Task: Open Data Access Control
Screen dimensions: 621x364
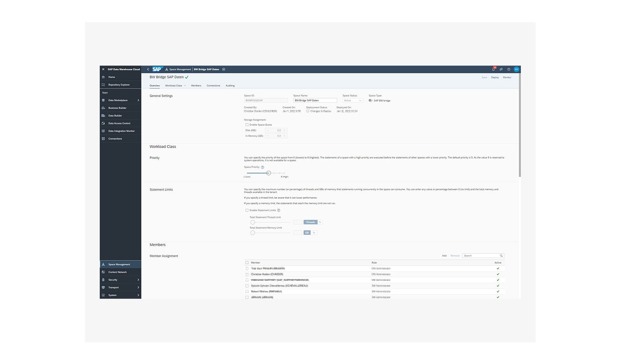Action: 120,123
